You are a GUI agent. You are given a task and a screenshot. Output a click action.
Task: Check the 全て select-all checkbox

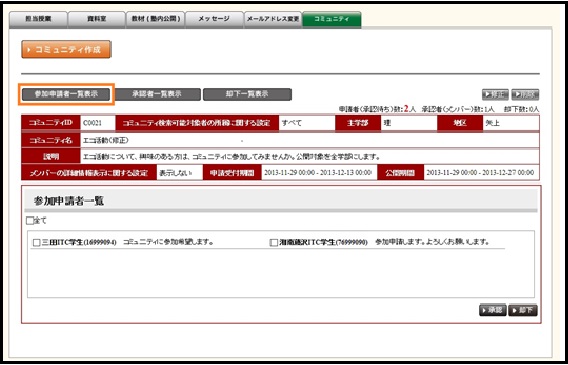30,221
